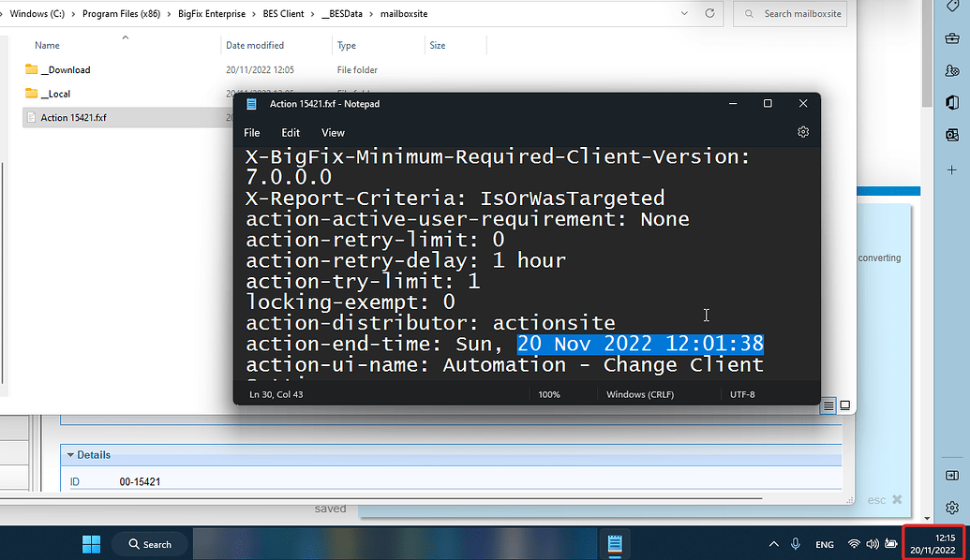The height and width of the screenshot is (560, 970).
Task: Open Notepad settings gear icon
Action: pyautogui.click(x=803, y=132)
